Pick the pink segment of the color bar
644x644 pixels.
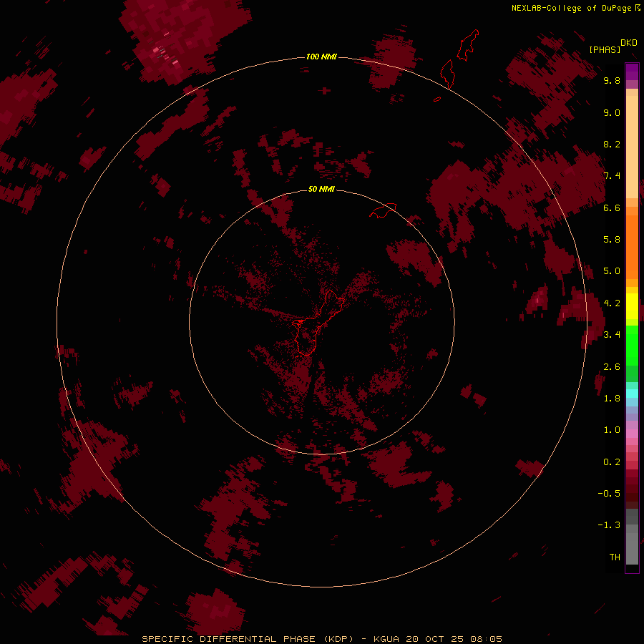point(632,434)
